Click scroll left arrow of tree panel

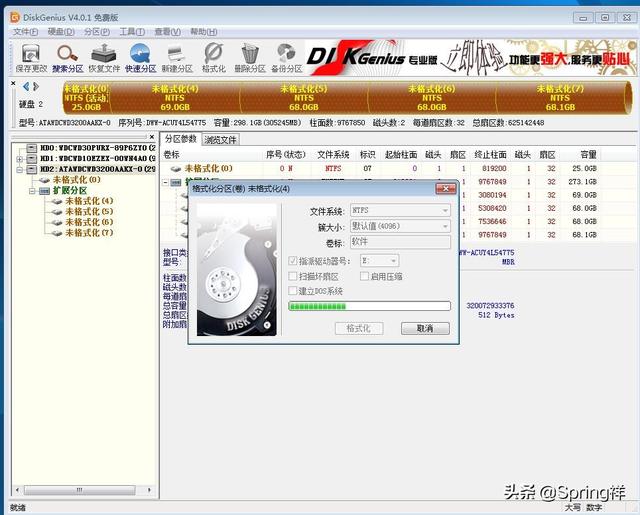[x=17, y=490]
